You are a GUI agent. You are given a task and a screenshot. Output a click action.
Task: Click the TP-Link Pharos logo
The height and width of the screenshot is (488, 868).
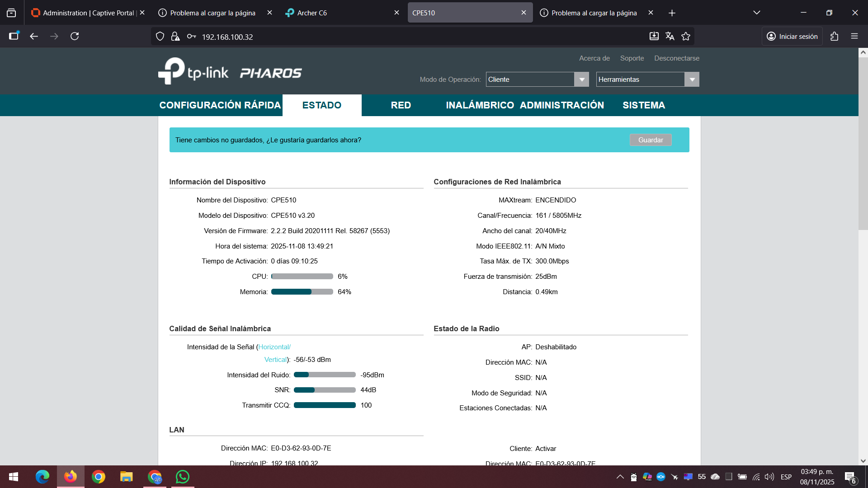pyautogui.click(x=230, y=71)
